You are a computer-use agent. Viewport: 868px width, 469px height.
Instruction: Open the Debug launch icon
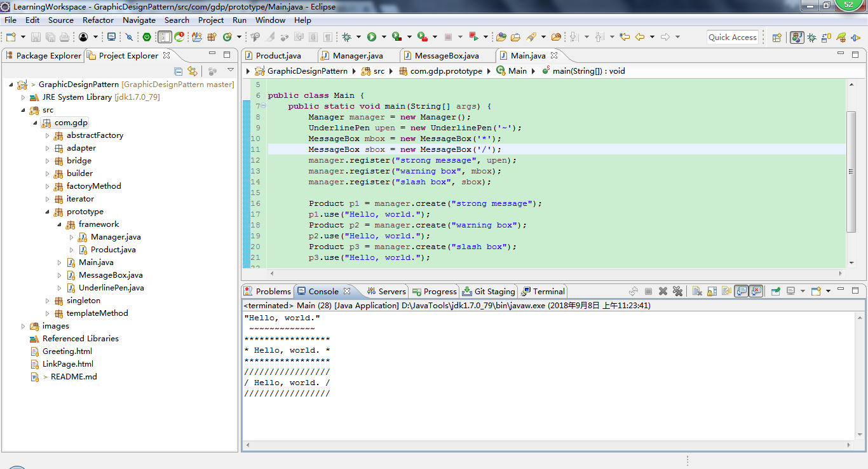346,36
